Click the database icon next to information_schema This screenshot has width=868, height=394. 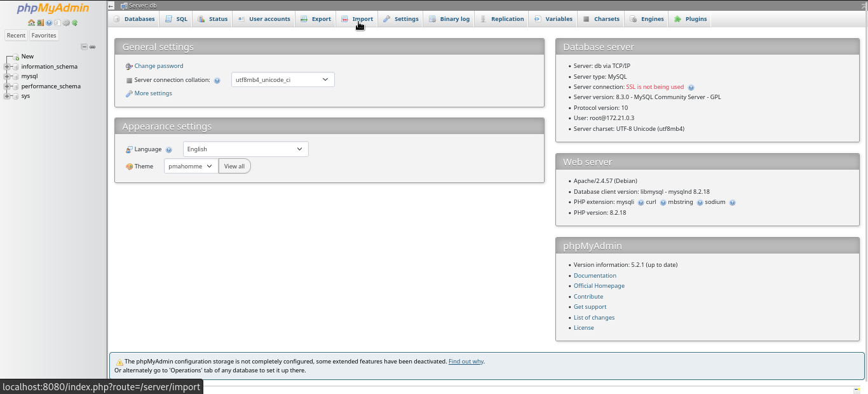click(x=15, y=67)
